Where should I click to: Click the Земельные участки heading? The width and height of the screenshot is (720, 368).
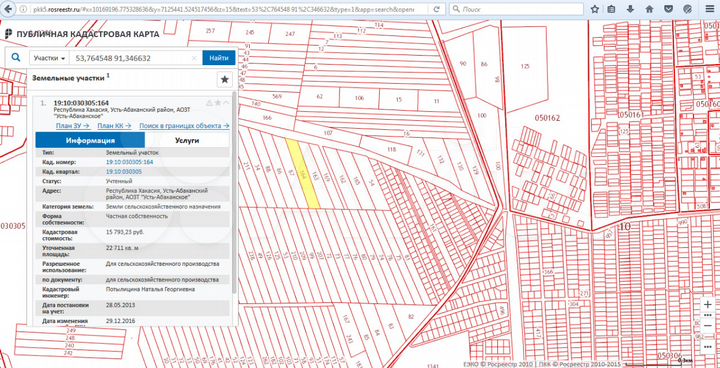(68, 78)
